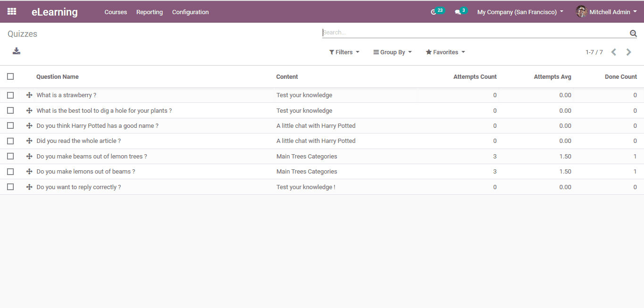The image size is (644, 308).
Task: Sort by Question Name column header
Action: 58,77
